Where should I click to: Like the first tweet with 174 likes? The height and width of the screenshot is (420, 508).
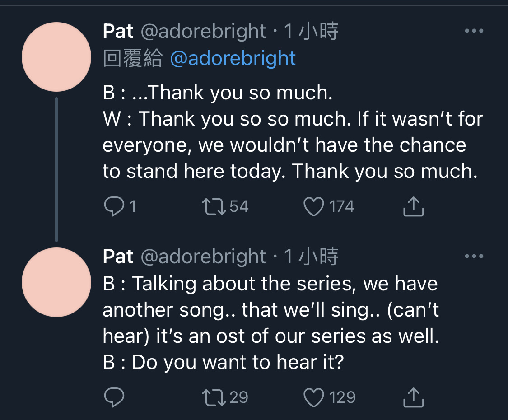(x=314, y=207)
